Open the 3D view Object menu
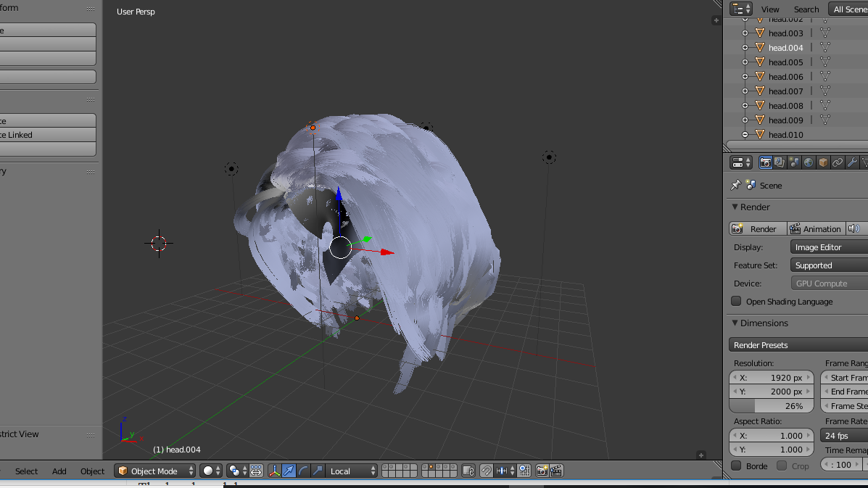Image resolution: width=868 pixels, height=488 pixels. [92, 471]
